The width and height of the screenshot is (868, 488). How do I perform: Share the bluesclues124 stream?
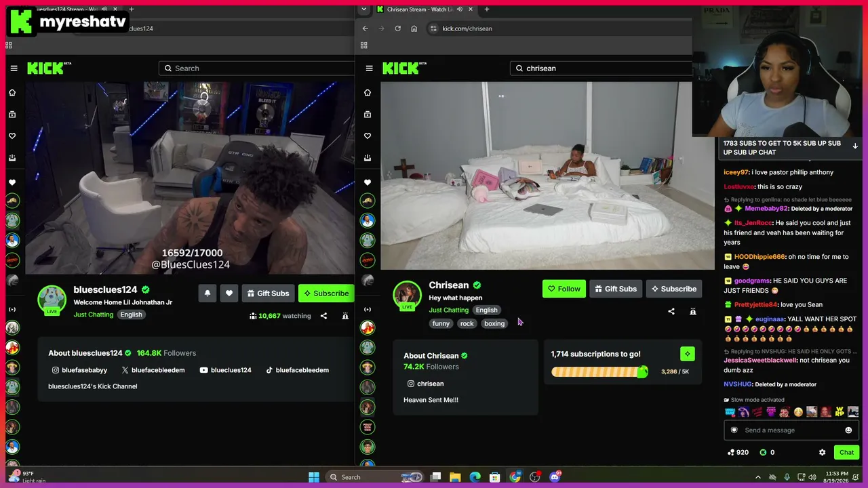323,316
